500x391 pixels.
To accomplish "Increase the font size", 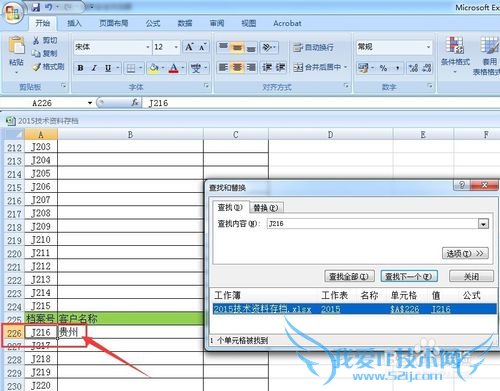I will [x=189, y=47].
